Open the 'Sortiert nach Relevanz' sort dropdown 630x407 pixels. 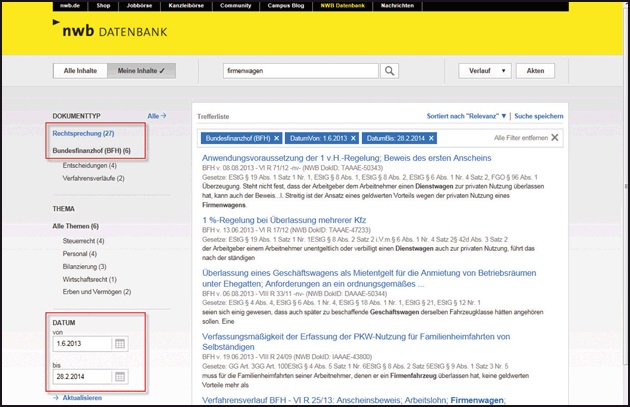pyautogui.click(x=467, y=116)
